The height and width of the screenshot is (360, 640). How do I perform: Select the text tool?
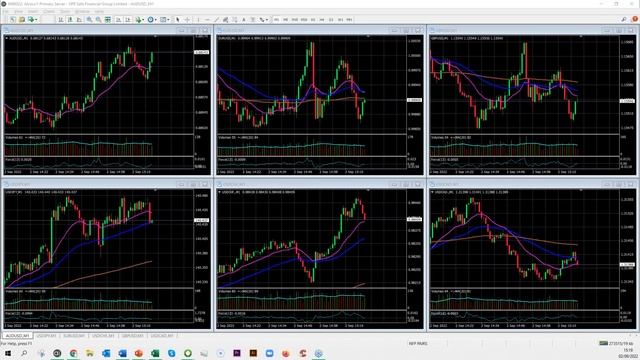tap(244, 19)
